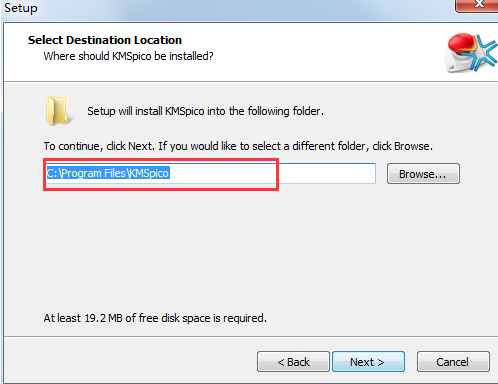Cancel the KMSpico setup

[453, 362]
